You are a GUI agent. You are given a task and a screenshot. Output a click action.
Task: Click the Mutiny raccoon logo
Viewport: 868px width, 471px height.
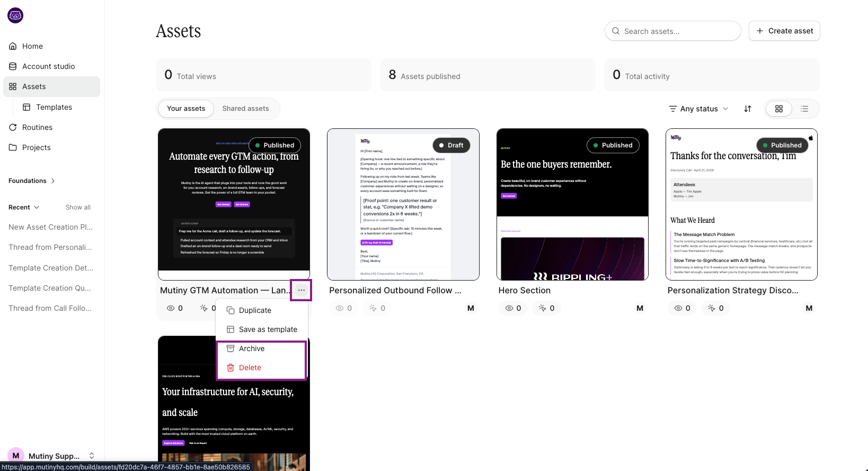(x=15, y=15)
